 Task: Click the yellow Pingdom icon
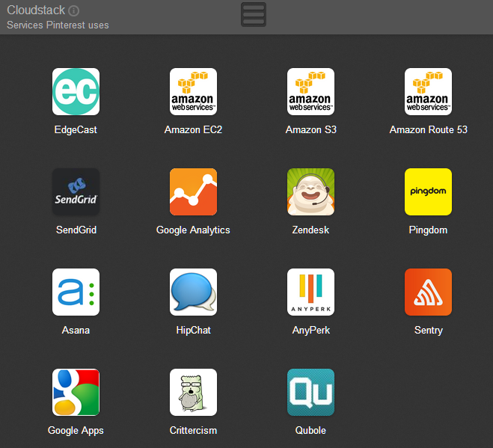click(428, 191)
